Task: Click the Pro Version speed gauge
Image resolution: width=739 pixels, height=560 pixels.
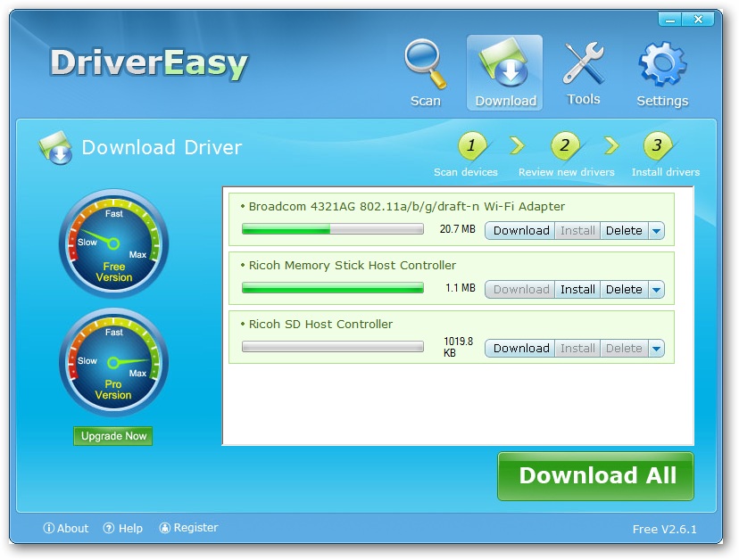Action: pyautogui.click(x=113, y=362)
